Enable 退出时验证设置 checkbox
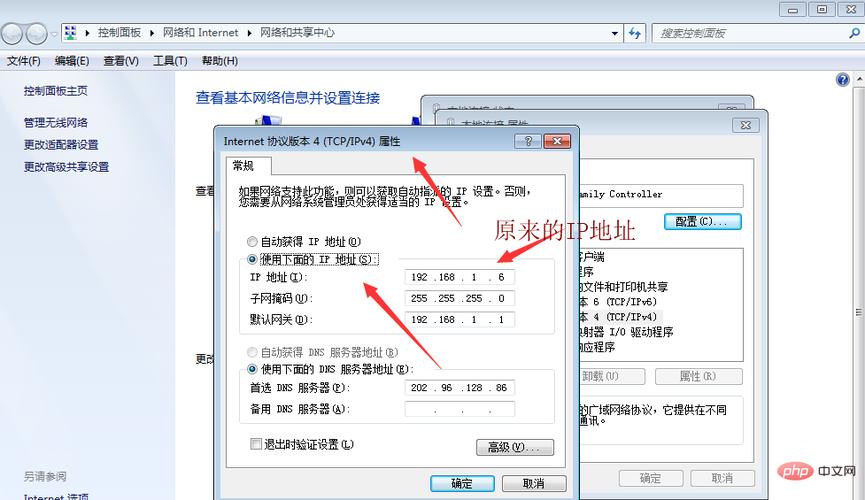The height and width of the screenshot is (500, 865). (x=256, y=444)
